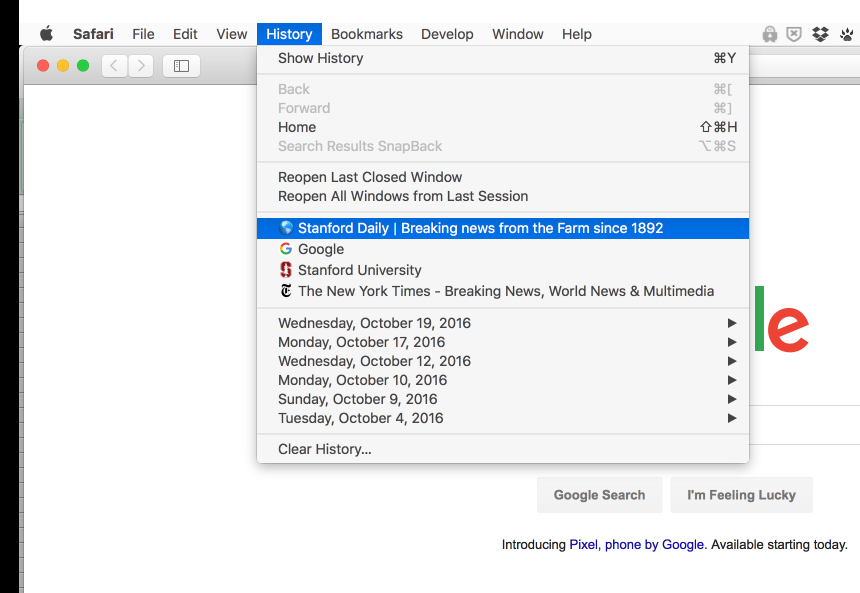The image size is (860, 593).
Task: Open the Google history entry
Action: [x=503, y=249]
